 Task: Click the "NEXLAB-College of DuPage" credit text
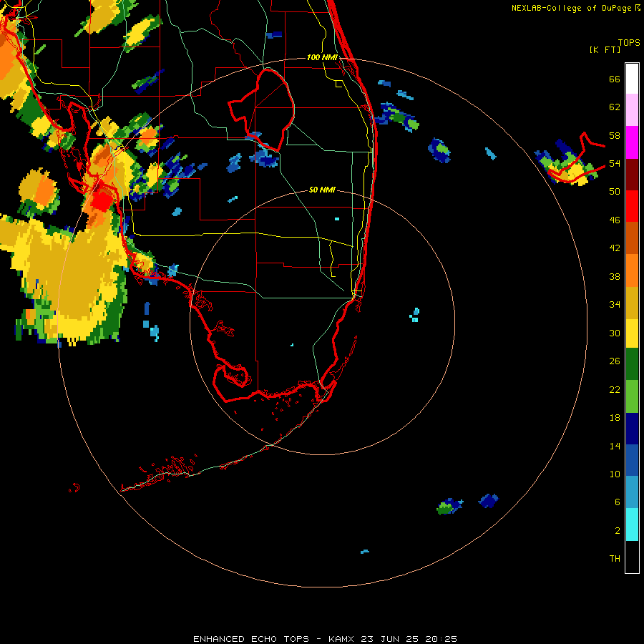571,8
